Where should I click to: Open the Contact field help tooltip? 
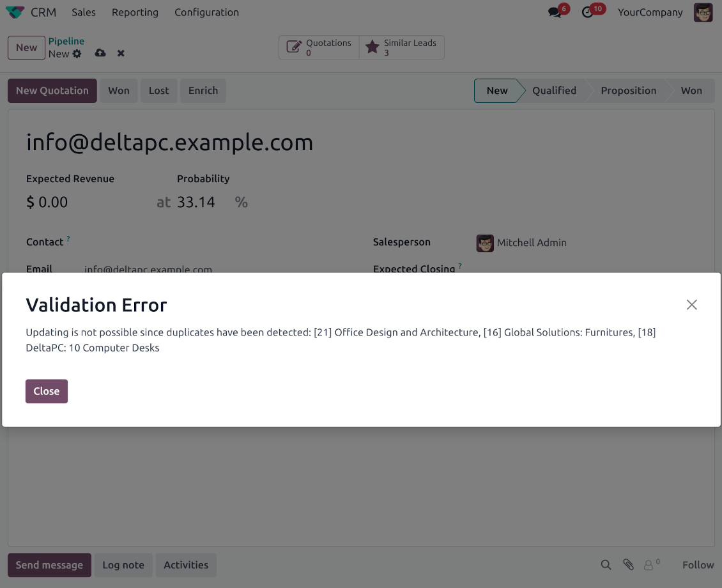[x=68, y=238]
